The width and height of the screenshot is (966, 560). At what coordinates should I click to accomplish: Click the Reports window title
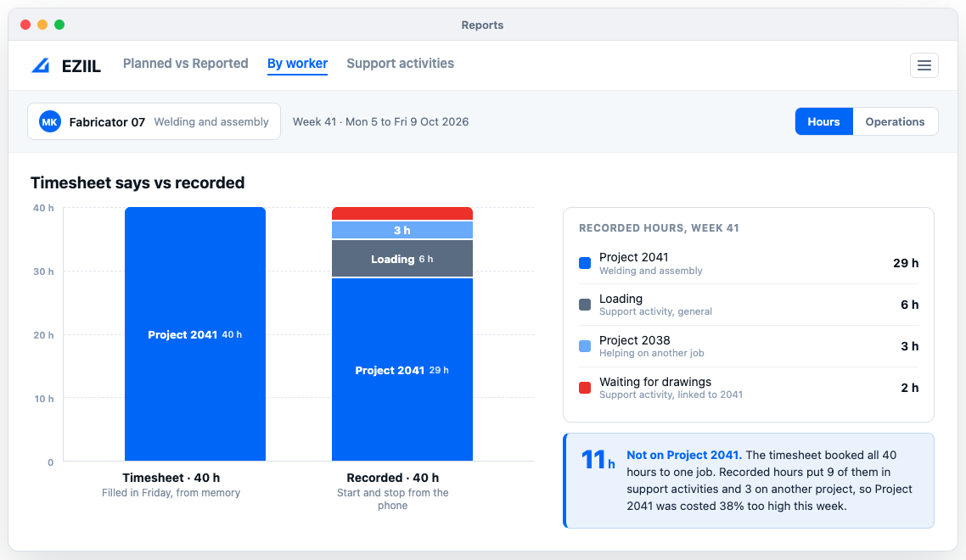tap(482, 25)
